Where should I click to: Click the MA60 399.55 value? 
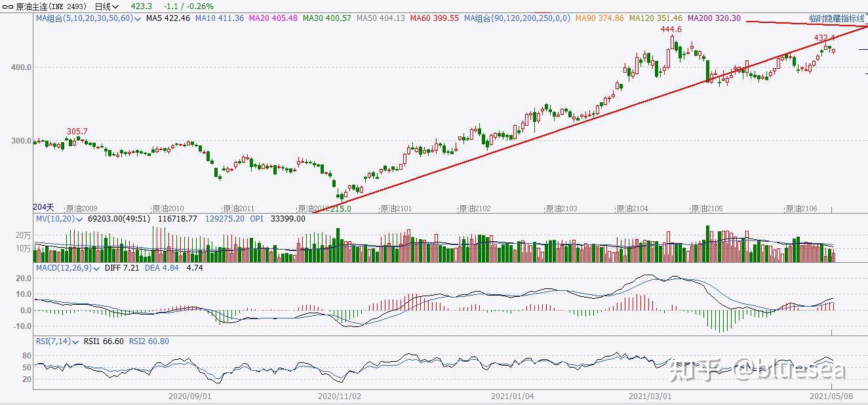[435, 18]
